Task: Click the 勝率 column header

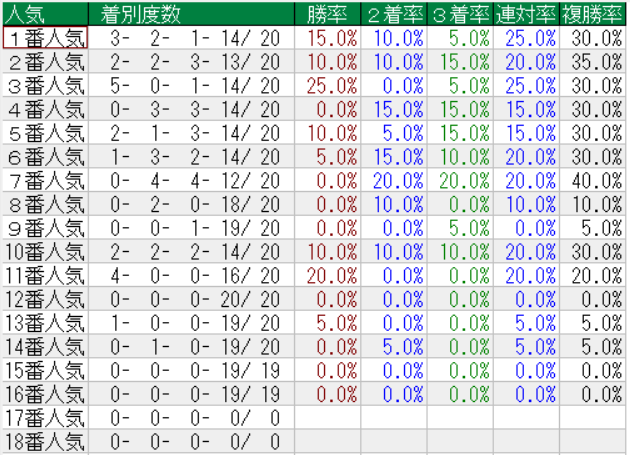Action: pos(327,14)
